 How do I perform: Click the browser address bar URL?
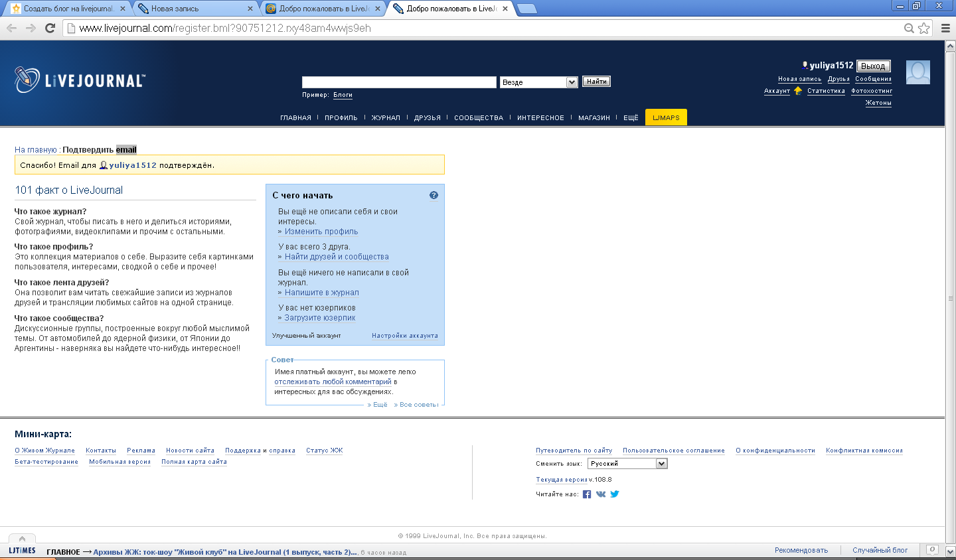pos(225,28)
